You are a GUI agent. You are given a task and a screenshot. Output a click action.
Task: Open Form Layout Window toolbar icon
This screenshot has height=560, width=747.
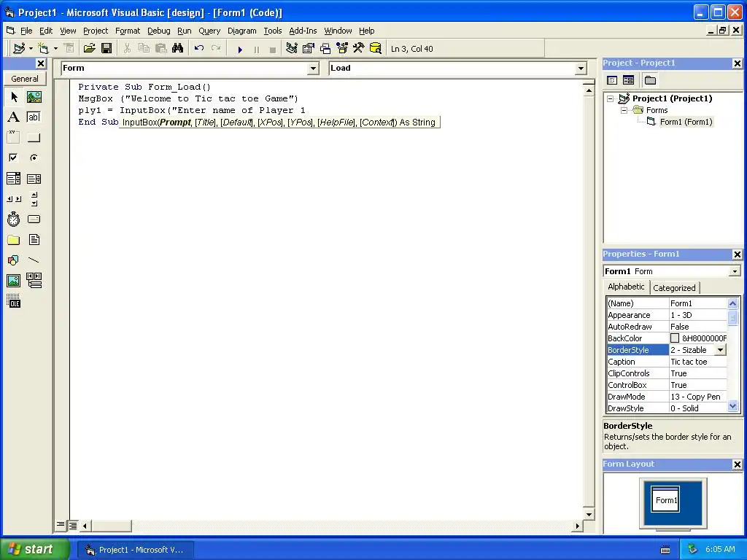click(x=325, y=49)
